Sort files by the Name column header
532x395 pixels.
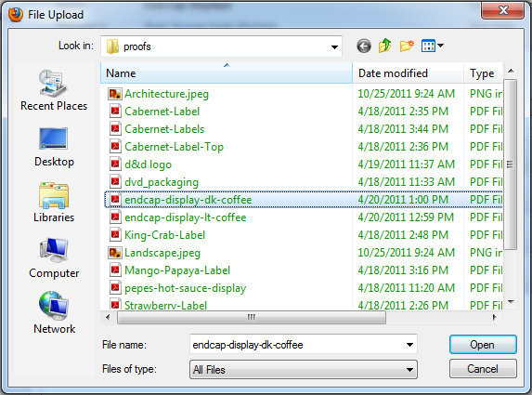(227, 73)
